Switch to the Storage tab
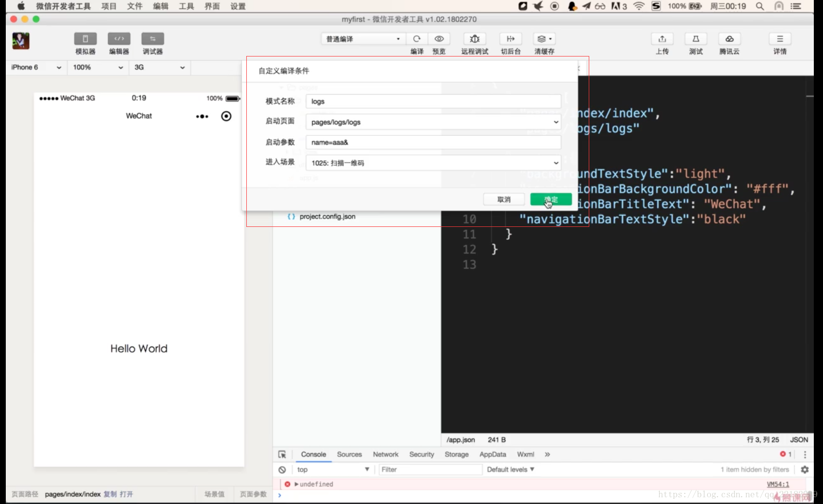Image resolution: width=823 pixels, height=504 pixels. (456, 454)
